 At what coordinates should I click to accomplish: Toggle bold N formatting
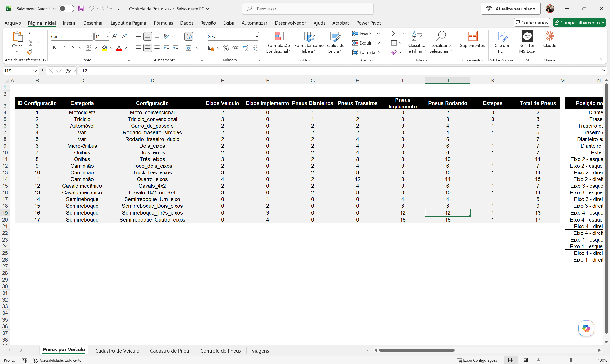(55, 48)
